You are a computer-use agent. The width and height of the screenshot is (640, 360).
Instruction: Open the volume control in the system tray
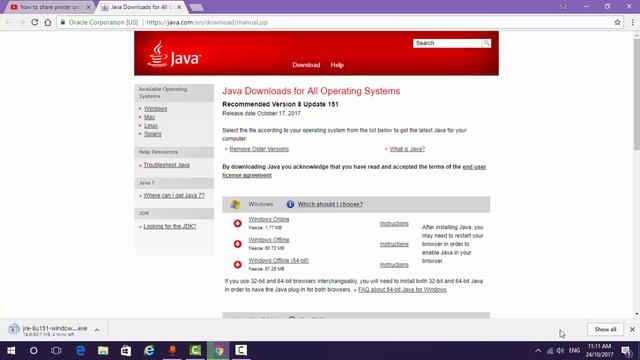560,351
